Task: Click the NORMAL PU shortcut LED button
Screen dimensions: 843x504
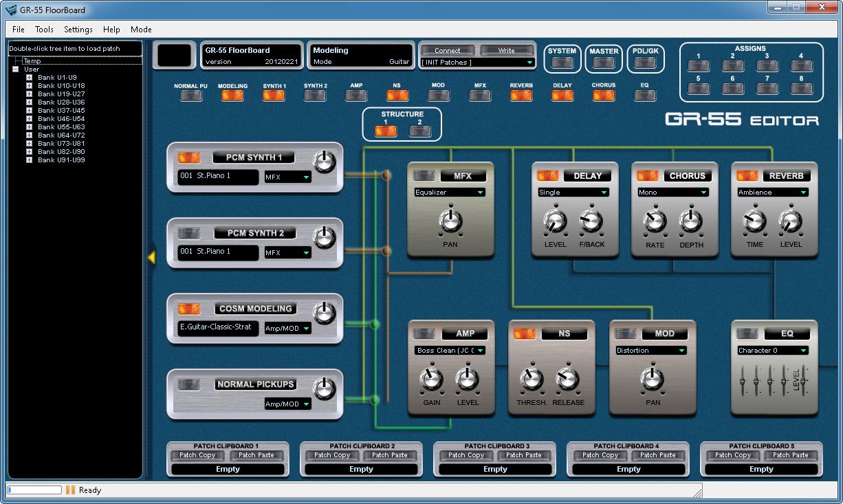Action: coord(191,96)
